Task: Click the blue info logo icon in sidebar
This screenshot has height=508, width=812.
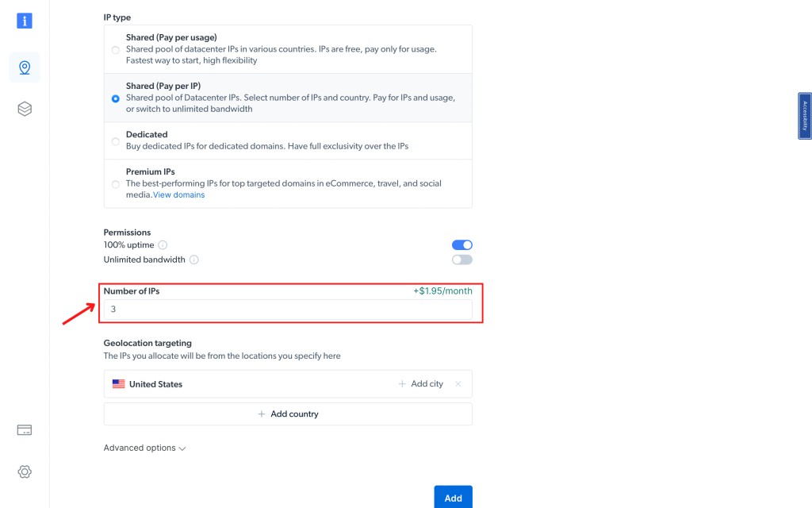Action: (25, 21)
